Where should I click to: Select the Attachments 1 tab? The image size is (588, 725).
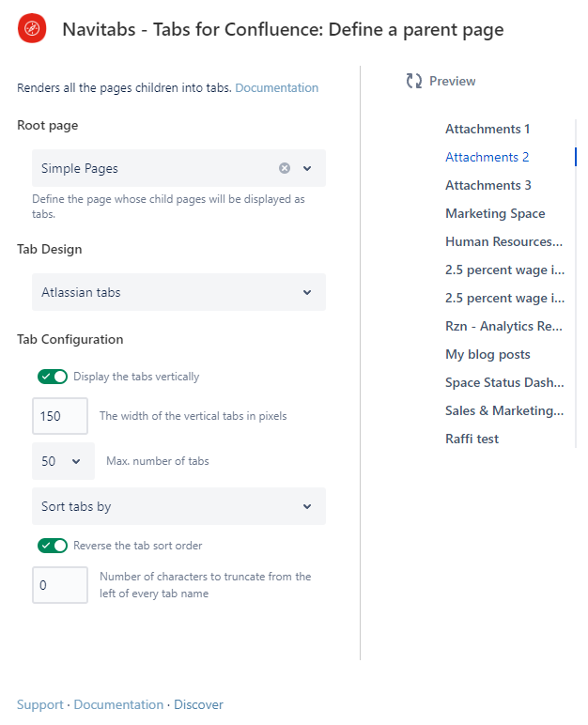coord(487,129)
